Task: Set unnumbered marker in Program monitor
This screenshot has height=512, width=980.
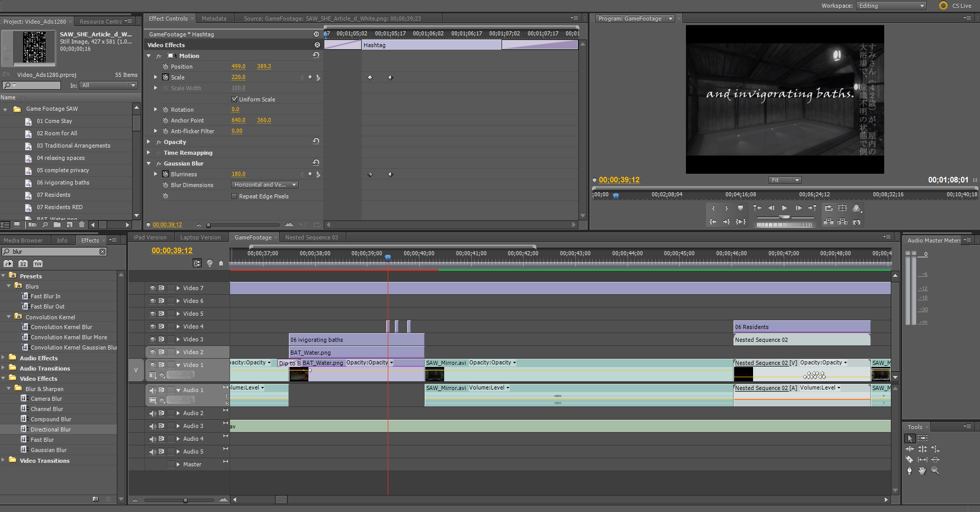Action: tap(740, 208)
